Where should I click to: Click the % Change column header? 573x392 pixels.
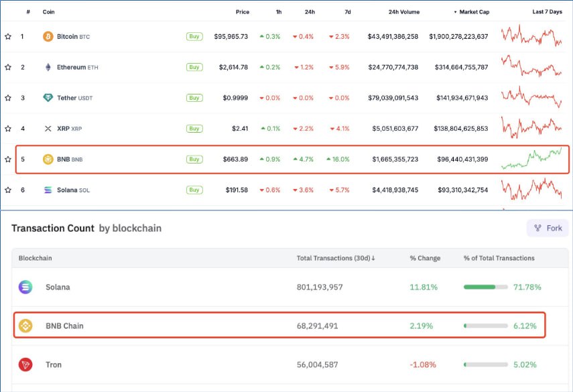click(425, 258)
